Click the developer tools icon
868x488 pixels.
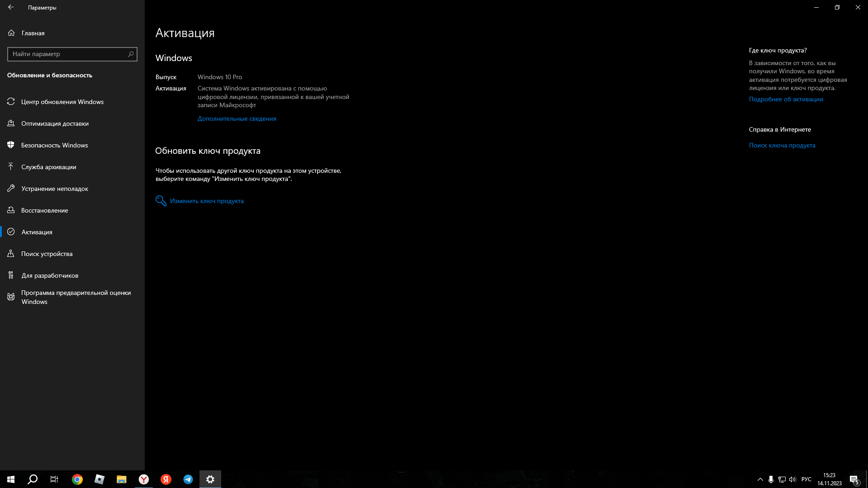[x=11, y=275]
